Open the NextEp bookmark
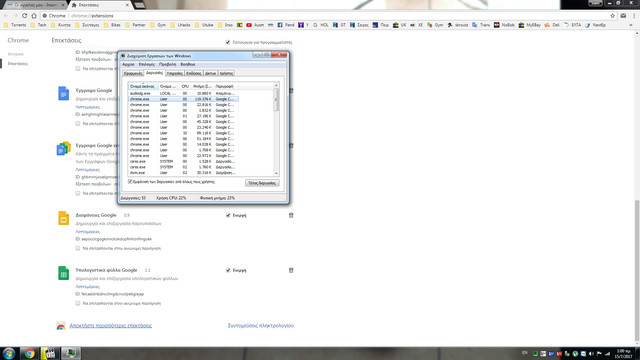The image size is (640, 360). pyautogui.click(x=596, y=25)
